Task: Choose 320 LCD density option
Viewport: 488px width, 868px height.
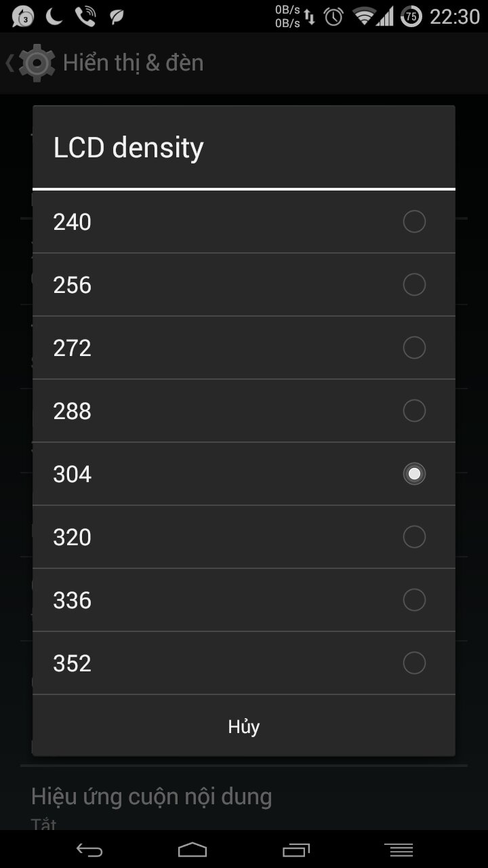Action: pyautogui.click(x=244, y=537)
